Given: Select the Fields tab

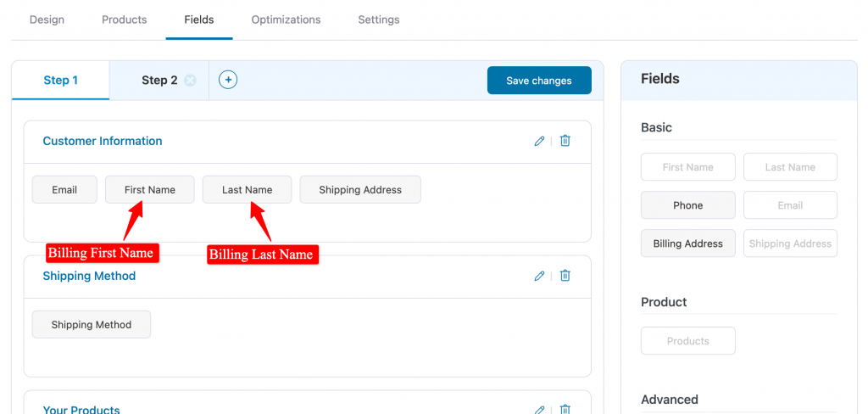Looking at the screenshot, I should (x=199, y=20).
